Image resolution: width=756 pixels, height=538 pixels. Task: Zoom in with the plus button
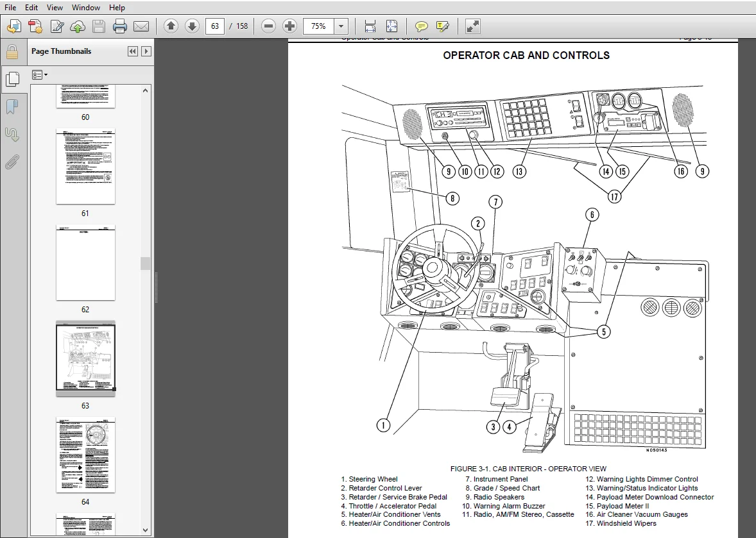pos(290,26)
